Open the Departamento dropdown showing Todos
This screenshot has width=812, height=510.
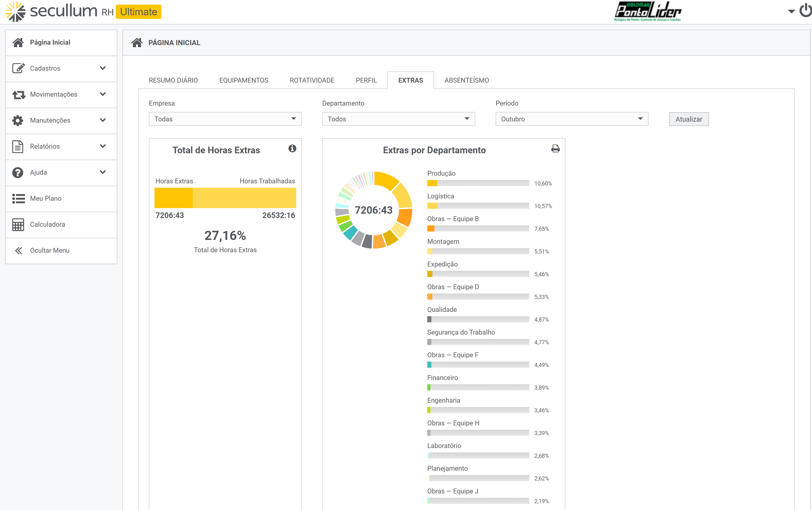coord(398,119)
